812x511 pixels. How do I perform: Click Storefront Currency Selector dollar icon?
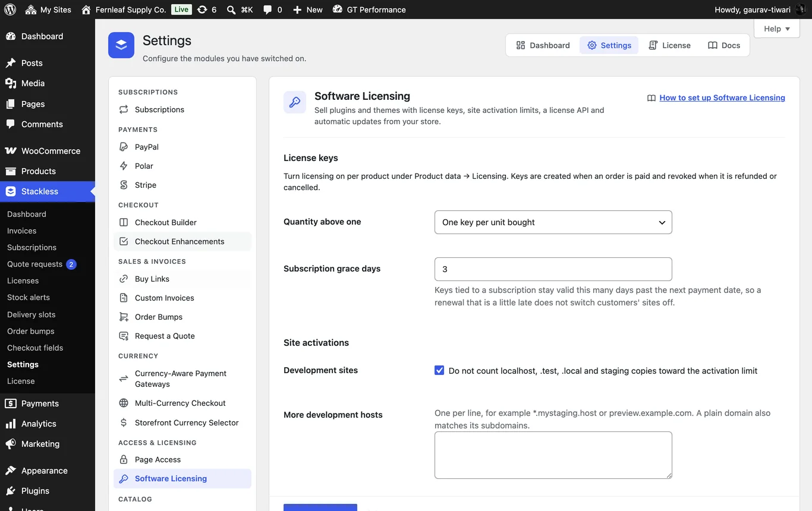pyautogui.click(x=124, y=422)
